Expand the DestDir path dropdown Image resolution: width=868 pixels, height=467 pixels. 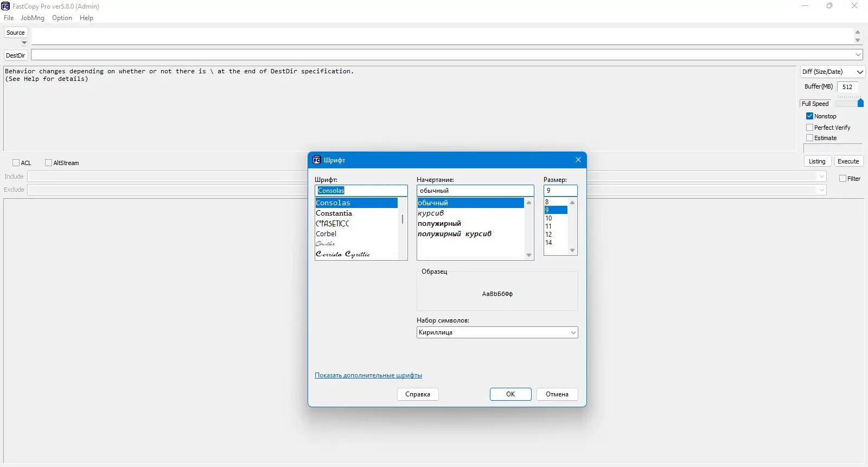(x=858, y=55)
